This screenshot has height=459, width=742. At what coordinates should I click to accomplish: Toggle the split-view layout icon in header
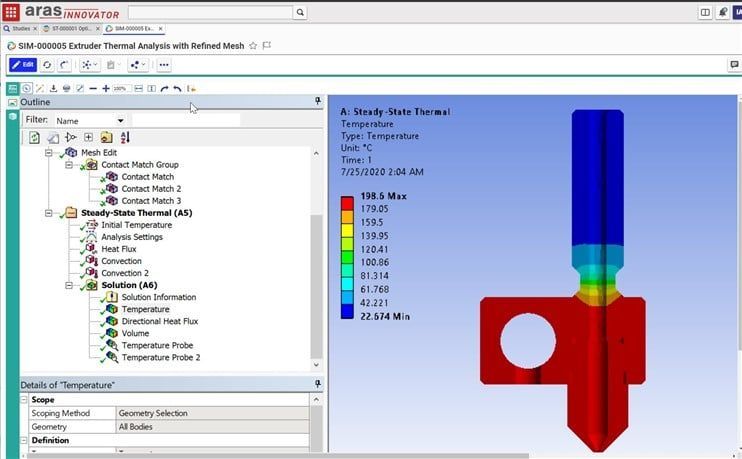pyautogui.click(x=705, y=12)
